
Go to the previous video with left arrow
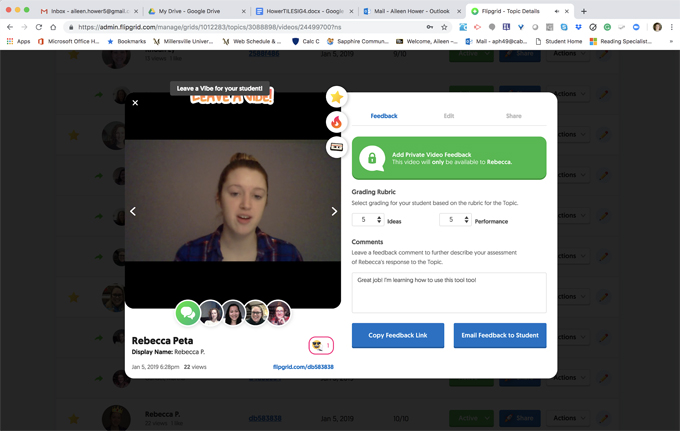[133, 211]
